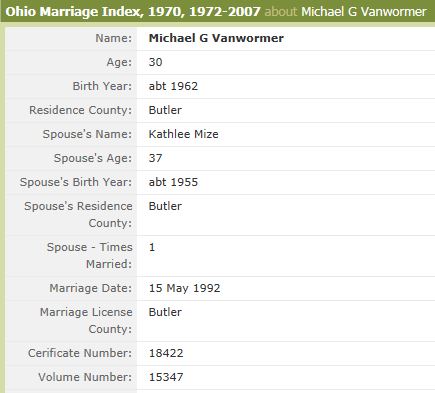Click the Spouse Times Married value 1
Screen dimensions: 435x393
coord(152,247)
